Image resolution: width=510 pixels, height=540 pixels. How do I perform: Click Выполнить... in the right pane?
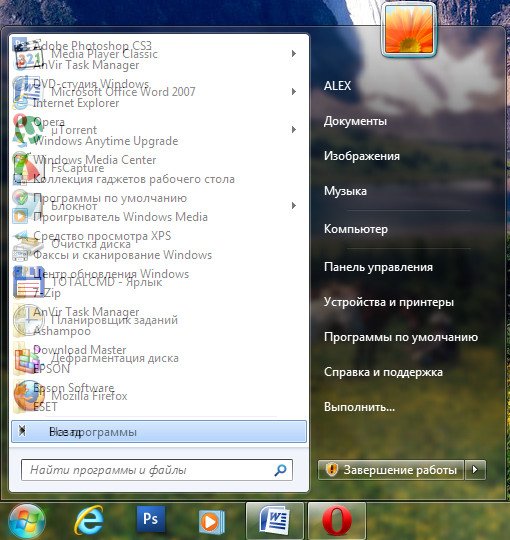click(359, 407)
